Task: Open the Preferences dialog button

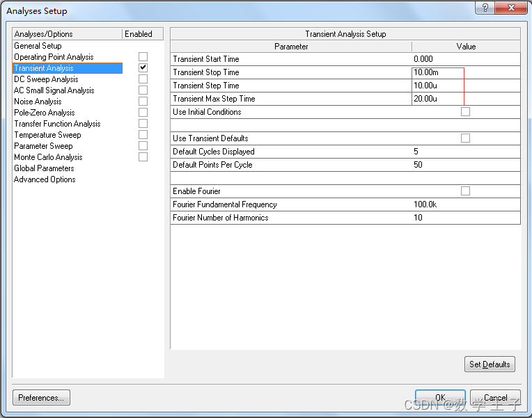Action: pyautogui.click(x=41, y=398)
